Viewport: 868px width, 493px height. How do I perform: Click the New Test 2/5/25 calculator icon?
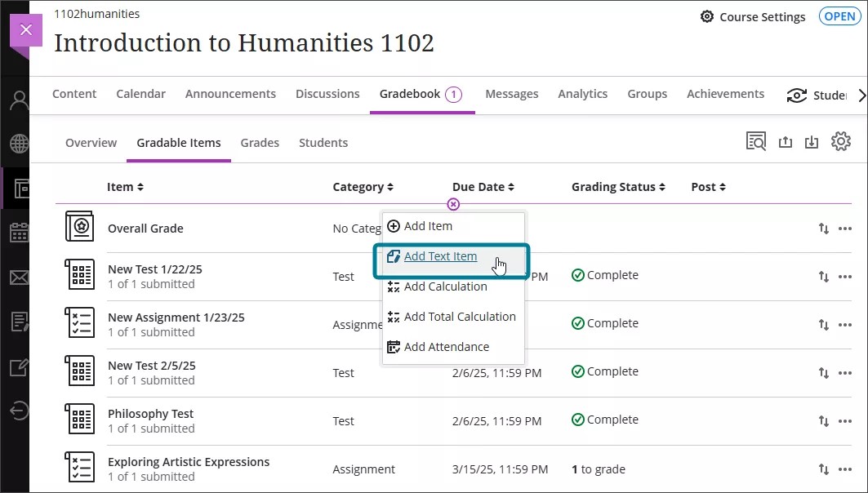[79, 372]
